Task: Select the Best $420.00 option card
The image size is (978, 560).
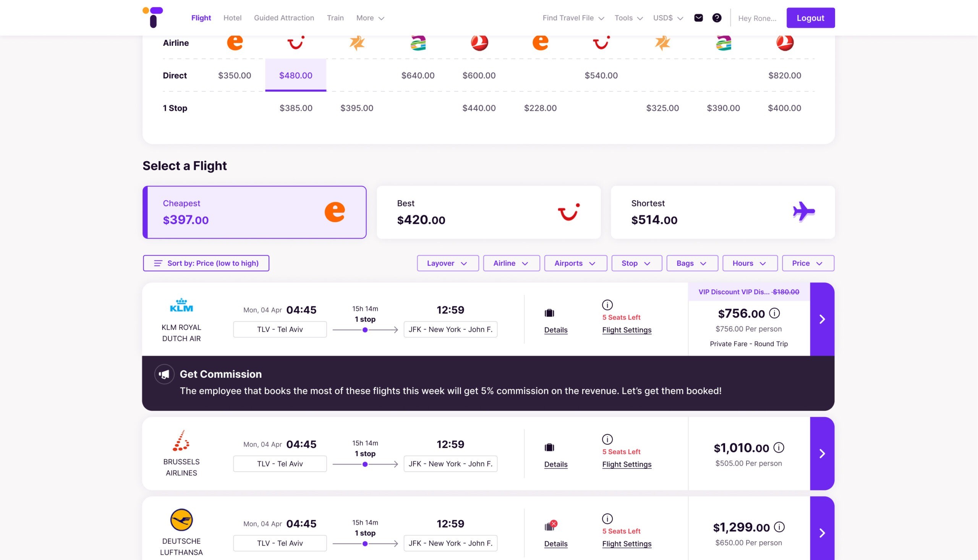Action: coord(488,212)
